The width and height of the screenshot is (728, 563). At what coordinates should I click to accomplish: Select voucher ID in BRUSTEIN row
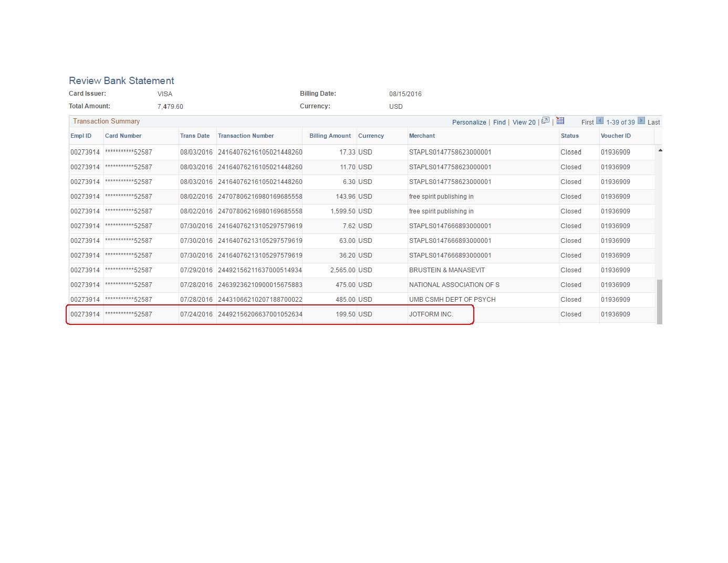pos(616,270)
